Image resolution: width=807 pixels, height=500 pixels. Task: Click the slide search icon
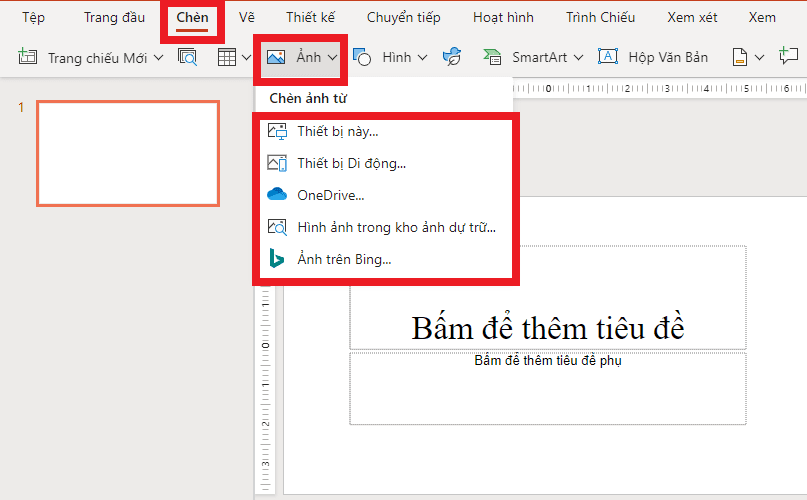[x=187, y=57]
